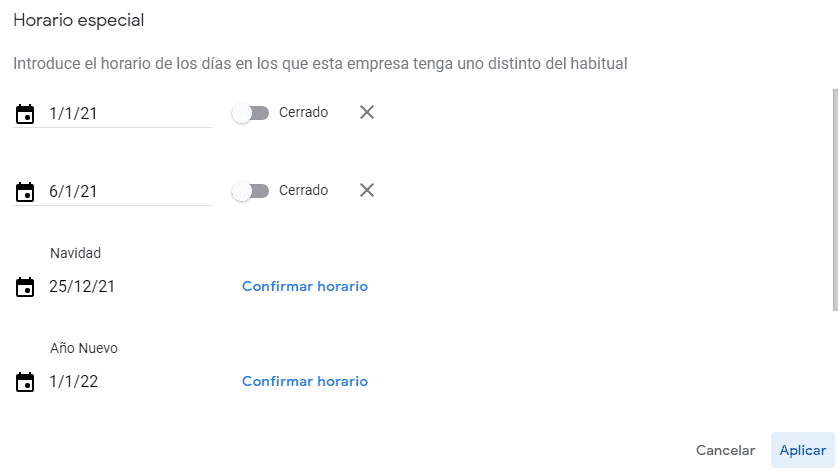Image resolution: width=838 pixels, height=471 pixels.
Task: Apply changes with the Aplicar button
Action: coord(802,451)
